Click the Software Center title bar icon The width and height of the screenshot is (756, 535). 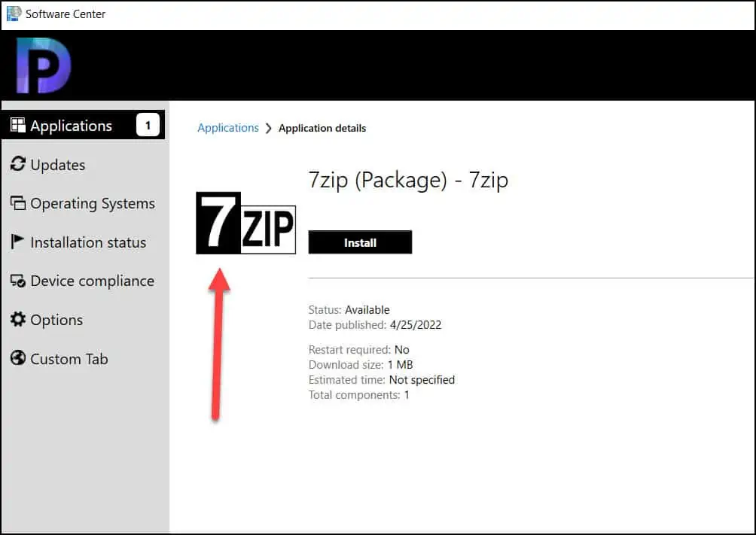pos(14,14)
